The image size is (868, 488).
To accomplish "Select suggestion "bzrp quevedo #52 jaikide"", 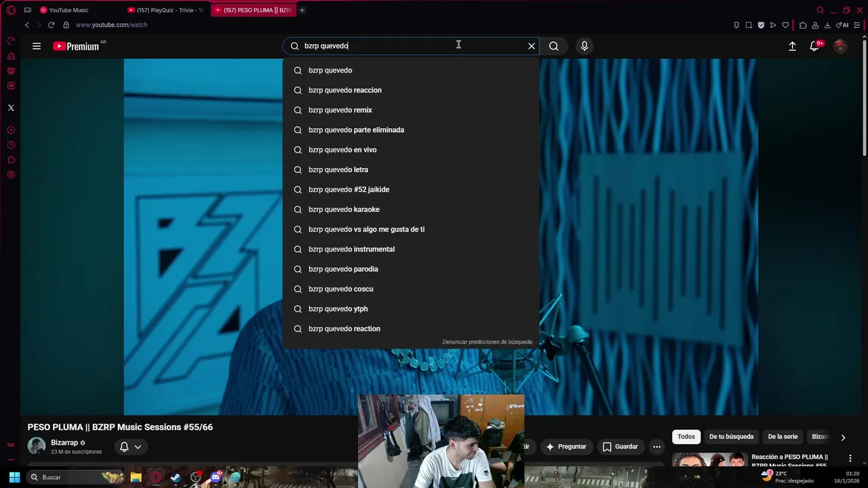I will point(411,189).
